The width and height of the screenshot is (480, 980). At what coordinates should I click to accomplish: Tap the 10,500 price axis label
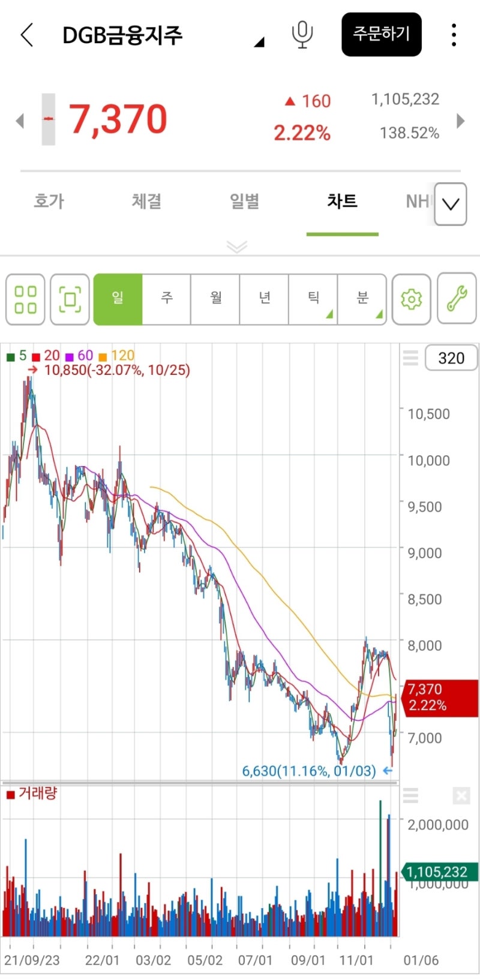(x=429, y=414)
